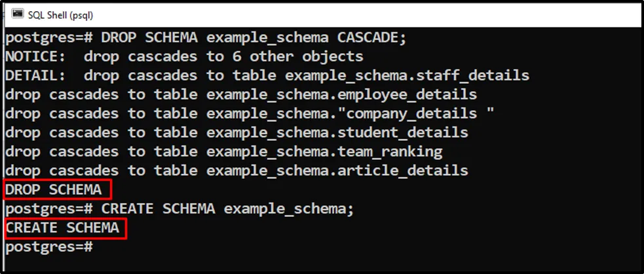Click the example_schema.team_ranking table name
The image size is (644, 274).
coord(324,152)
